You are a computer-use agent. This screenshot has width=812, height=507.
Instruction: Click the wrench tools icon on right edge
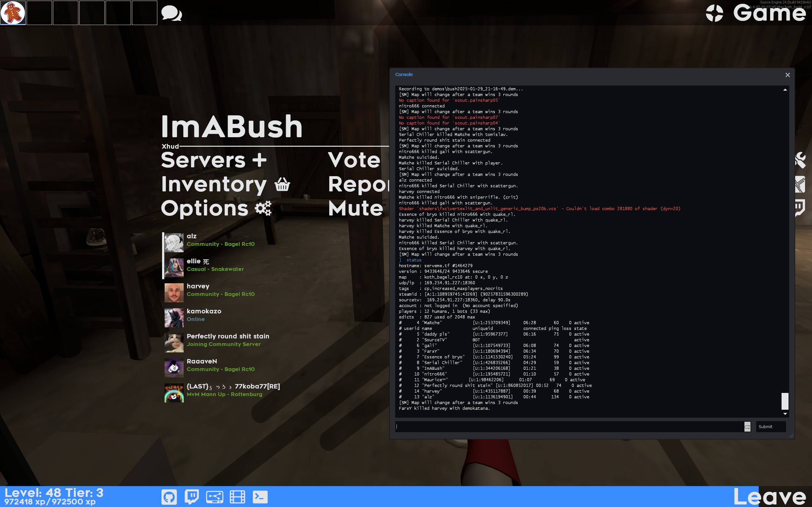tap(801, 160)
